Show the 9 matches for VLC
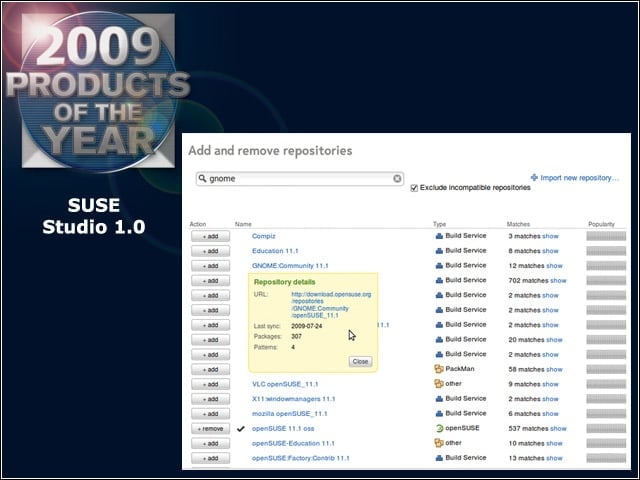Image resolution: width=640 pixels, height=480 pixels. [x=550, y=384]
